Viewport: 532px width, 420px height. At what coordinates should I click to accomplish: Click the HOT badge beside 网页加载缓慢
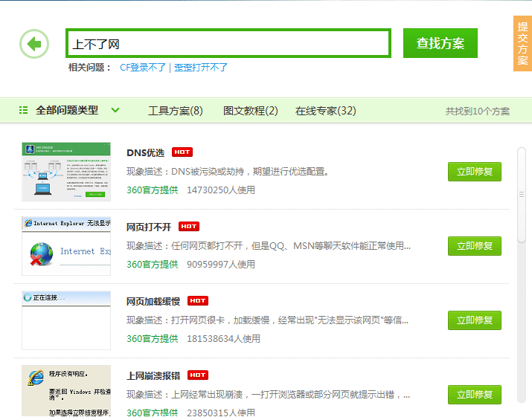197,300
